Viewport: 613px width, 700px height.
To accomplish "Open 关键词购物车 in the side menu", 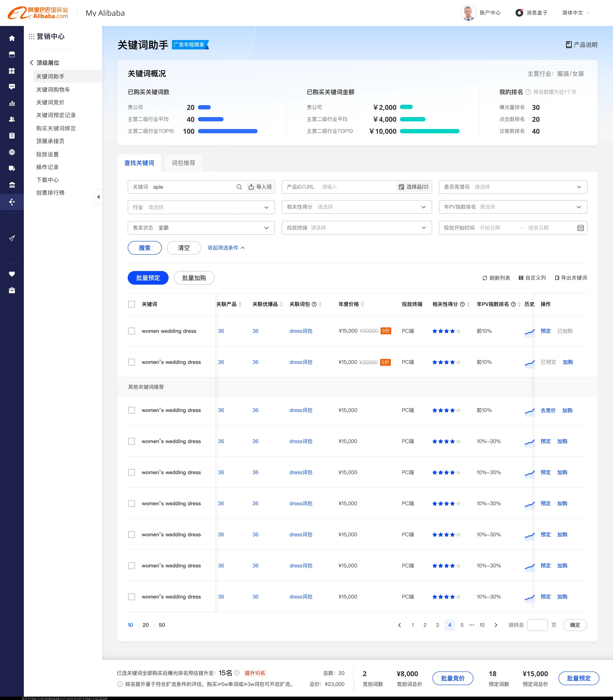I will (53, 90).
